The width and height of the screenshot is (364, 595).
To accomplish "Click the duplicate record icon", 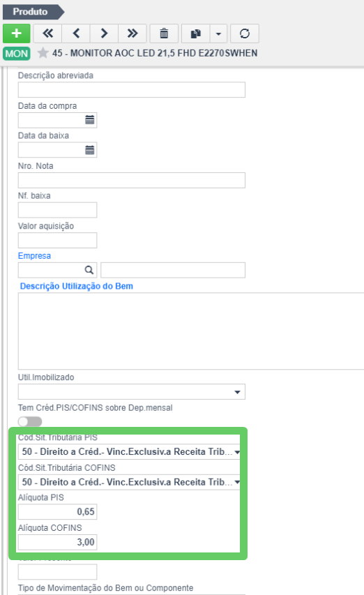I will tap(196, 33).
